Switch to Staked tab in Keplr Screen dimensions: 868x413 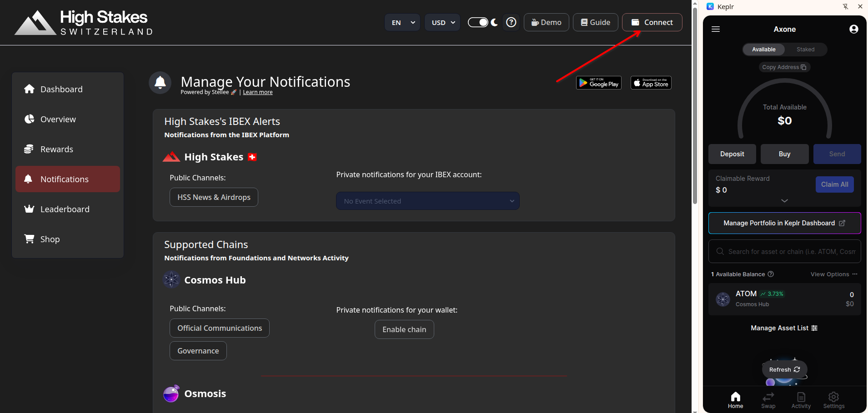(x=805, y=50)
